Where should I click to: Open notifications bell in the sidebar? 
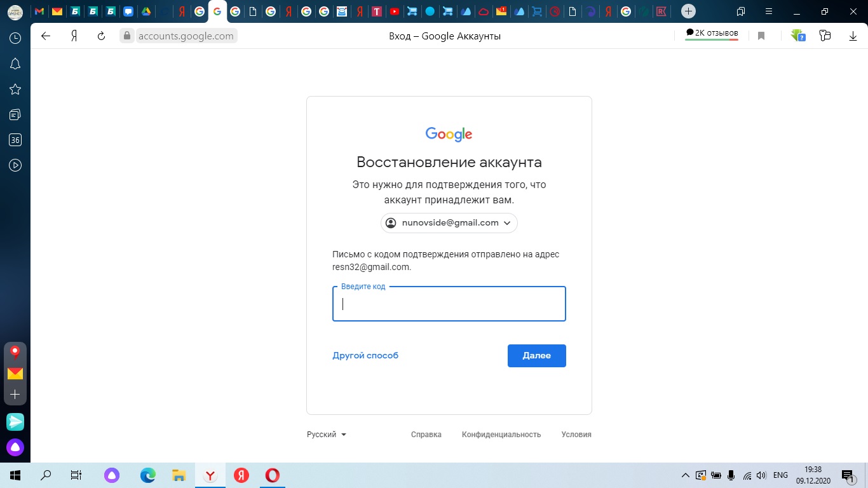[x=15, y=64]
